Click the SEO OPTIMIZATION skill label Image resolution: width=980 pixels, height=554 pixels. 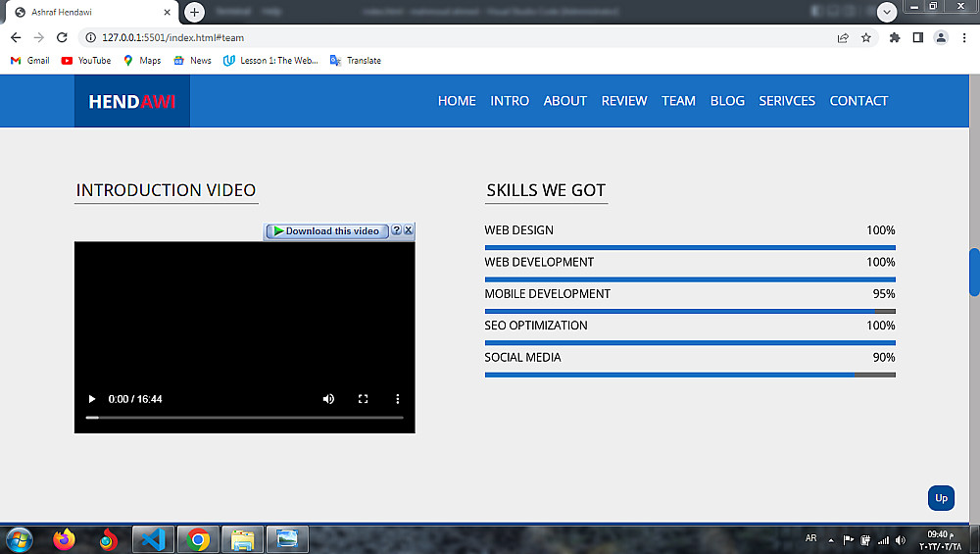click(536, 326)
